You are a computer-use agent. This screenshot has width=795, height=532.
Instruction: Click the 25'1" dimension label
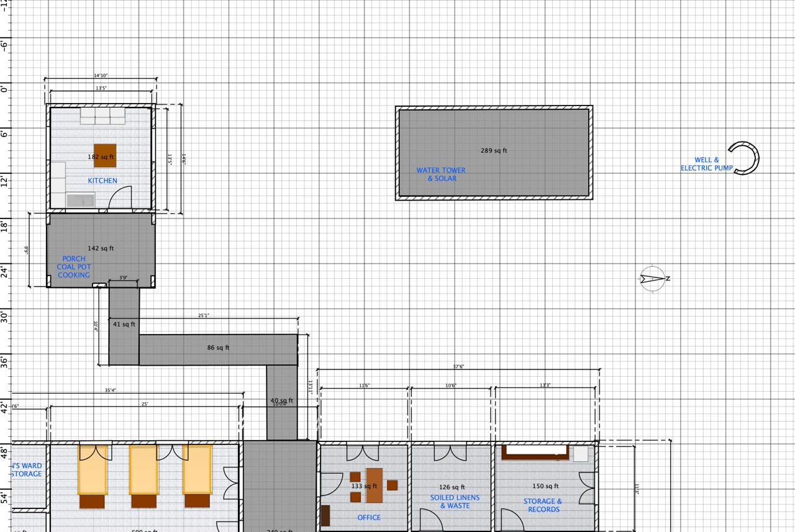[x=204, y=315]
